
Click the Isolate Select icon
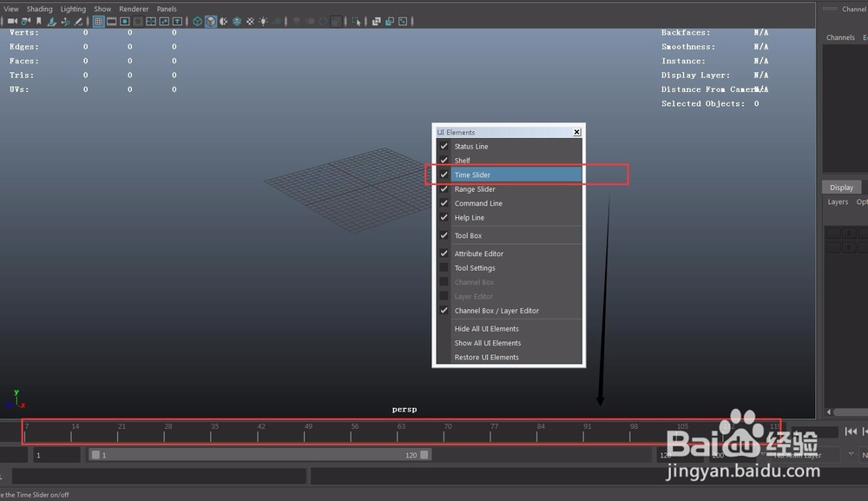[356, 21]
